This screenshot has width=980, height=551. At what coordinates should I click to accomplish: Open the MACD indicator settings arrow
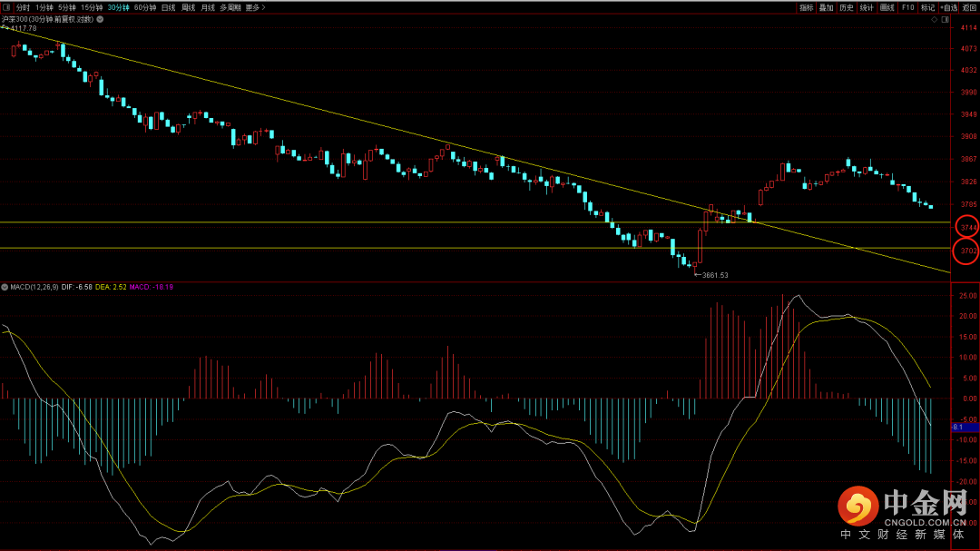5,287
